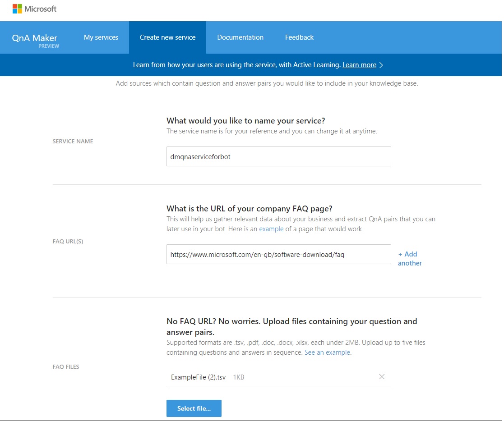Open the example FAQ page link
504x421 pixels.
point(271,229)
